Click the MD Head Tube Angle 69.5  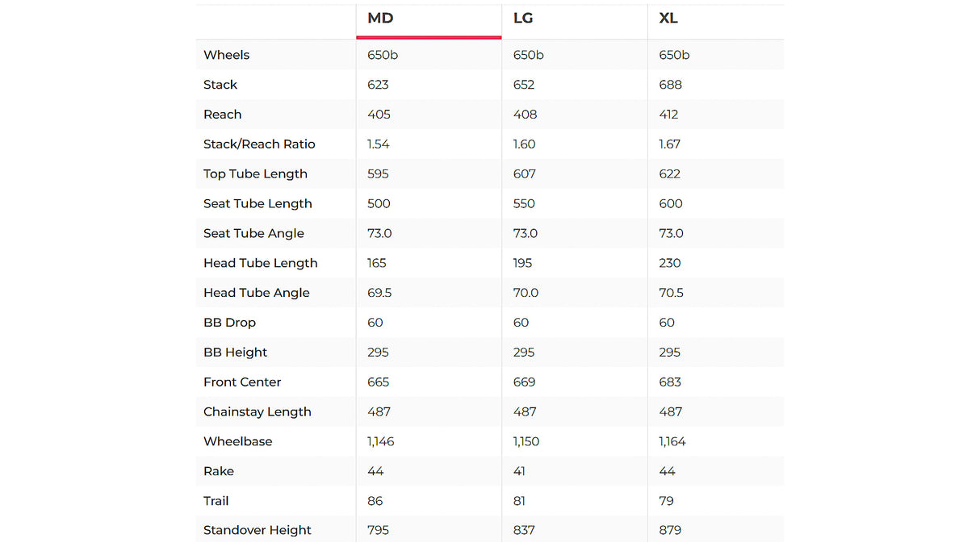[379, 293]
